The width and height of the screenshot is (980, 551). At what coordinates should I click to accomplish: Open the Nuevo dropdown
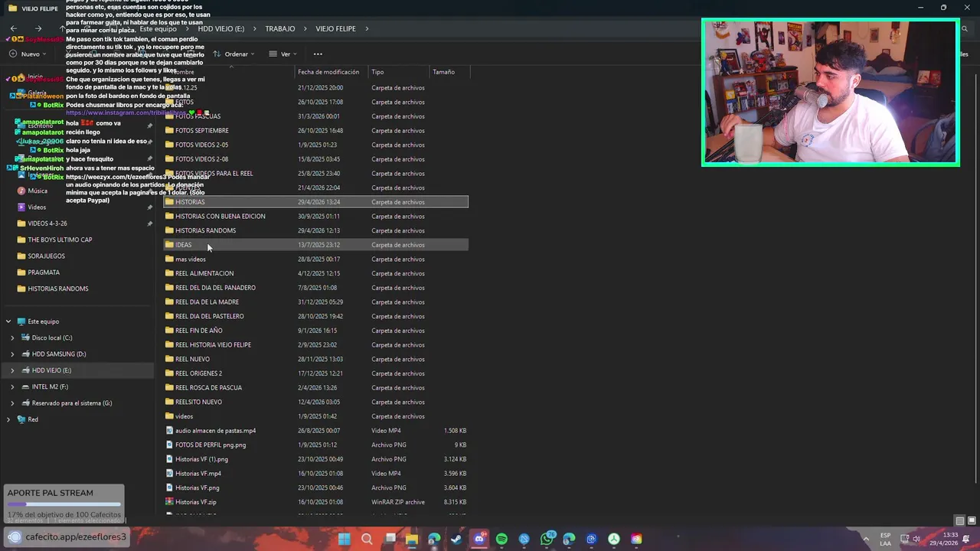[x=28, y=54]
